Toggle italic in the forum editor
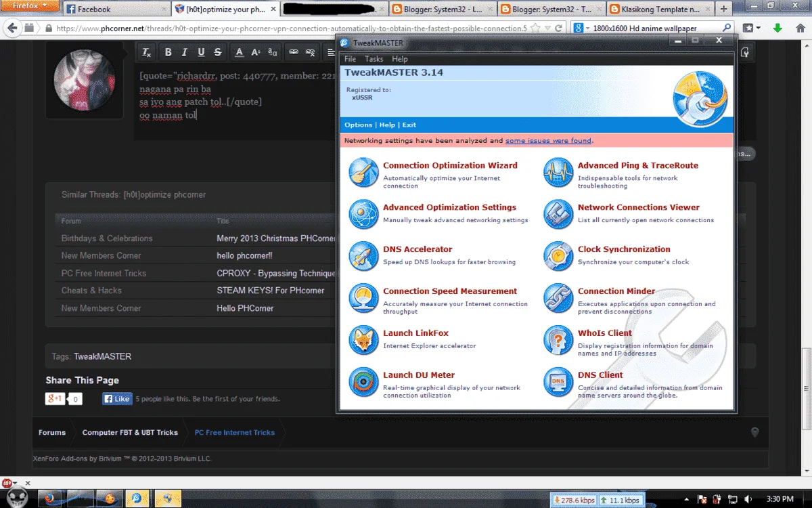 coord(185,52)
